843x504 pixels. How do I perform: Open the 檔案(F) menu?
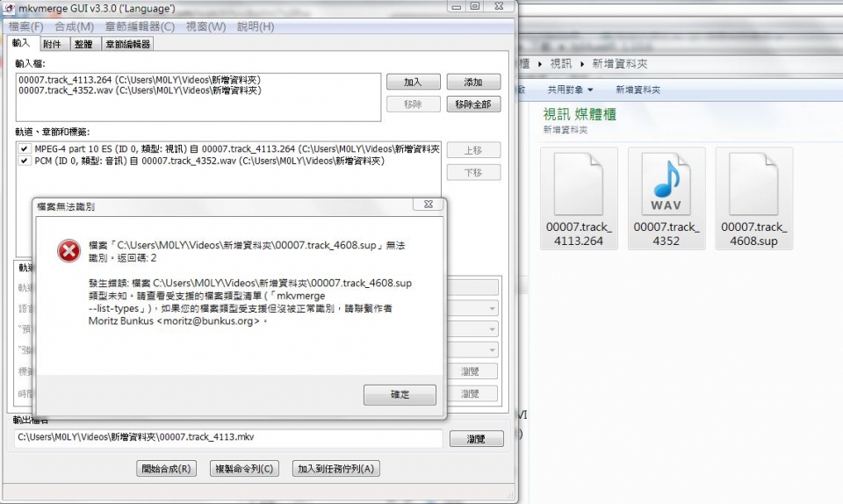[25, 26]
